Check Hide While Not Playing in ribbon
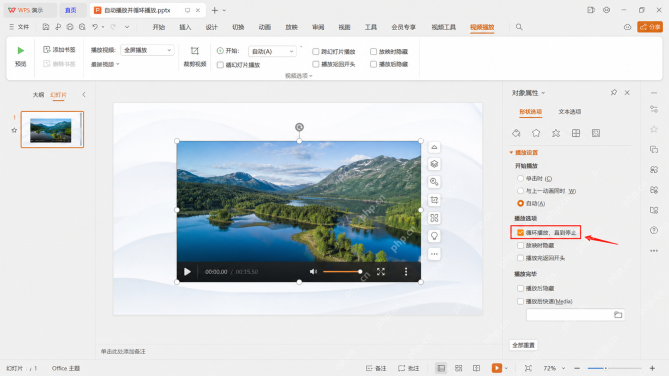669x376 pixels. (373, 52)
